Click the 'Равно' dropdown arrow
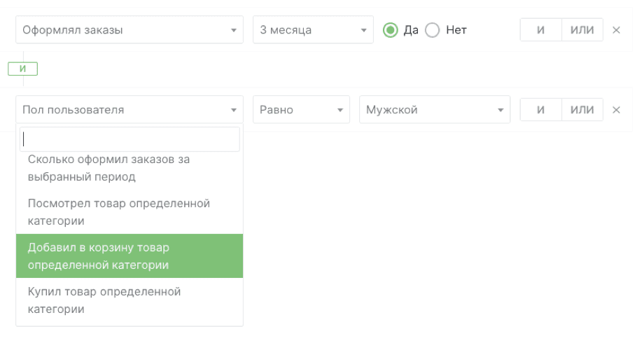The height and width of the screenshot is (343, 644). click(340, 110)
